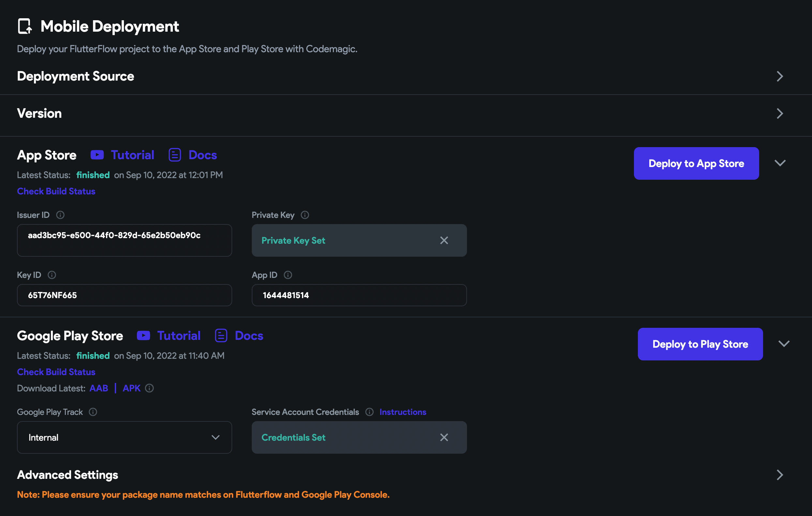The width and height of the screenshot is (812, 516).
Task: Expand the Version section
Action: point(780,114)
